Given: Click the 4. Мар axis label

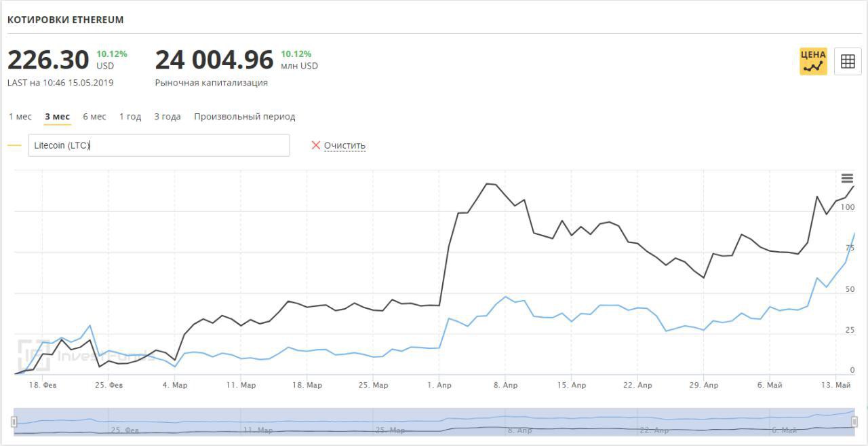Looking at the screenshot, I should [x=175, y=386].
